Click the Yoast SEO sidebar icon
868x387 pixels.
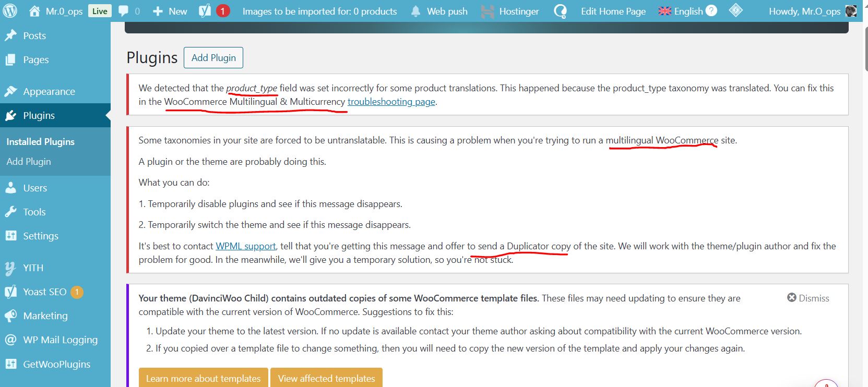tap(10, 292)
